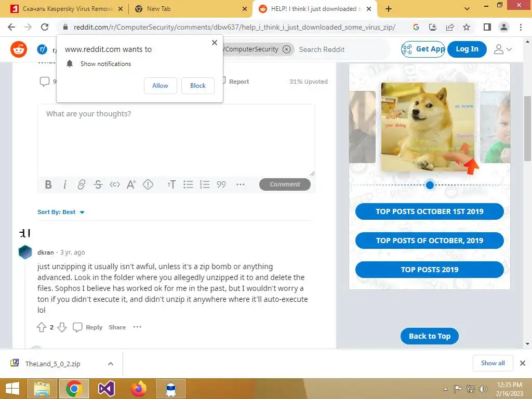Open more options on dkran's comment
The width and height of the screenshot is (532, 399).
[137, 327]
